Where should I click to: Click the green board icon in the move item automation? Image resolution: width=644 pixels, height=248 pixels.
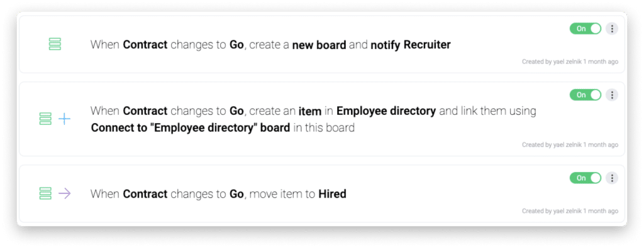tap(45, 193)
